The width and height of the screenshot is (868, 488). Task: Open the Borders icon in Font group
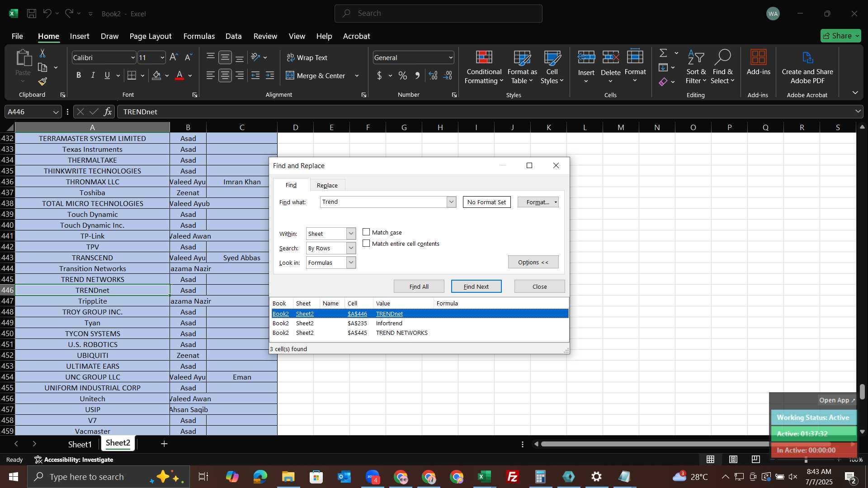pyautogui.click(x=132, y=75)
